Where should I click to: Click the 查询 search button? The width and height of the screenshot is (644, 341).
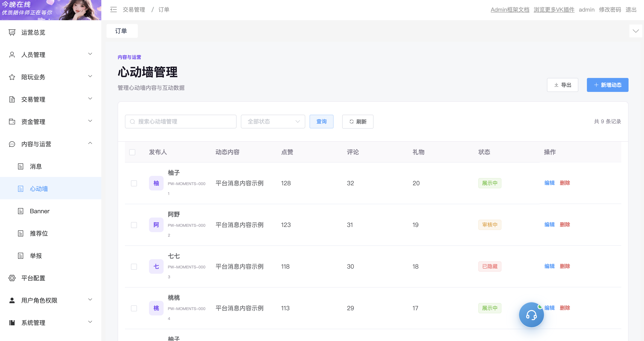coord(322,122)
